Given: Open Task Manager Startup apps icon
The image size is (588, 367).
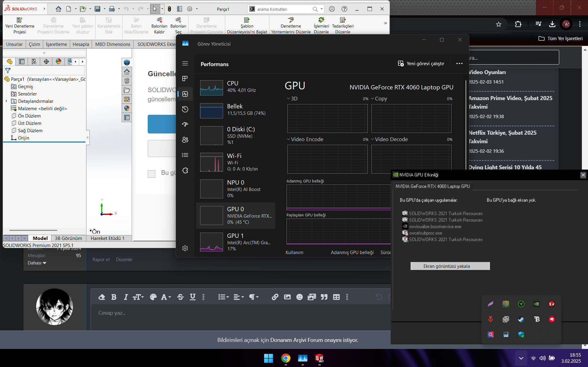Looking at the screenshot, I should pos(185,125).
